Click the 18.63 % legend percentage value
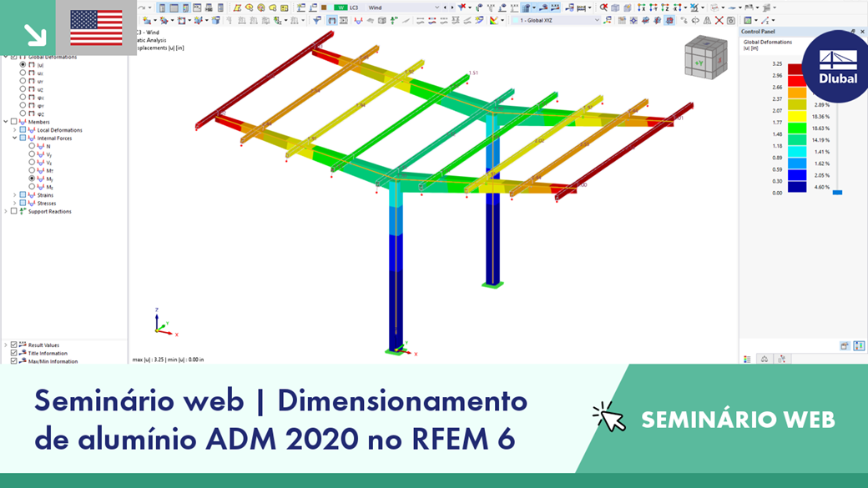The height and width of the screenshot is (488, 868). pos(820,128)
